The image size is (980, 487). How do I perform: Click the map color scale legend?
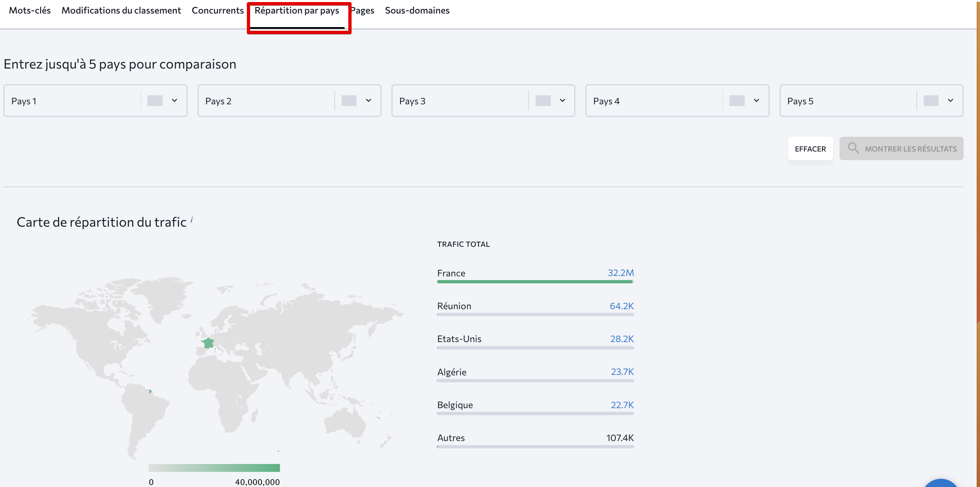[214, 468]
